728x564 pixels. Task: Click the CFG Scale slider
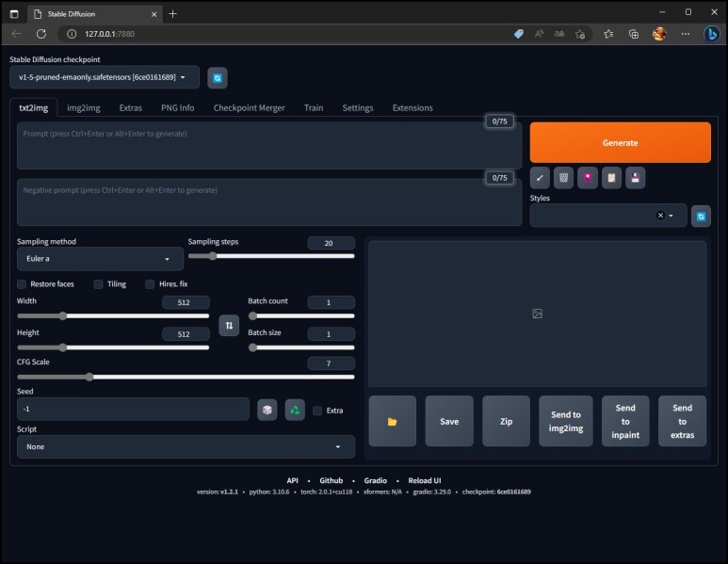click(x=186, y=377)
